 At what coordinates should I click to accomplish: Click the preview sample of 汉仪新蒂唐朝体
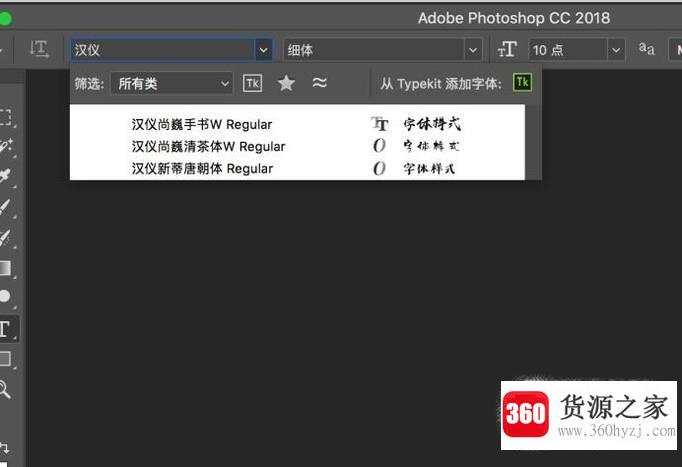pos(429,168)
